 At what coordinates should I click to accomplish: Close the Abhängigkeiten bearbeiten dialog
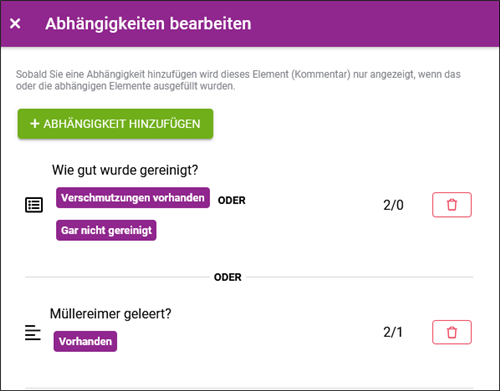[x=15, y=24]
